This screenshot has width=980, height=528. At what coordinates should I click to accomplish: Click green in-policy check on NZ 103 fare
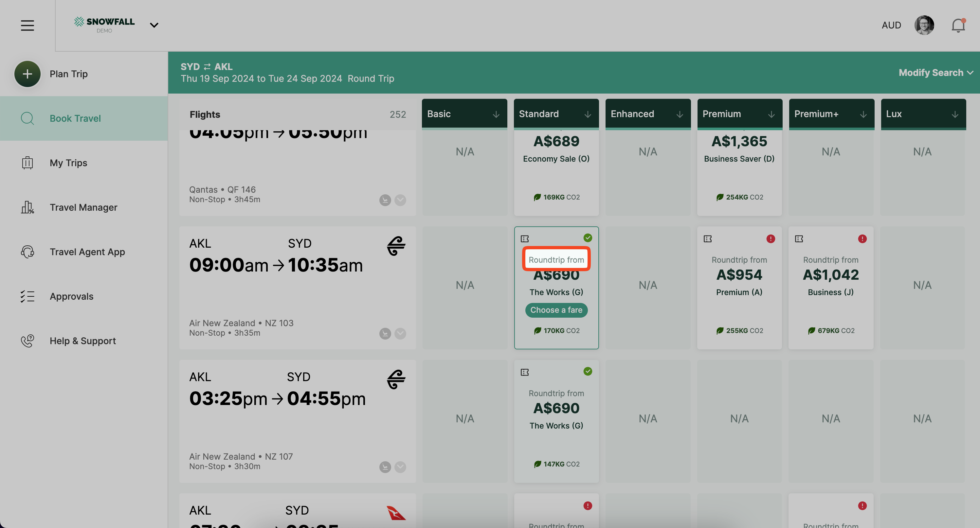[x=588, y=238]
